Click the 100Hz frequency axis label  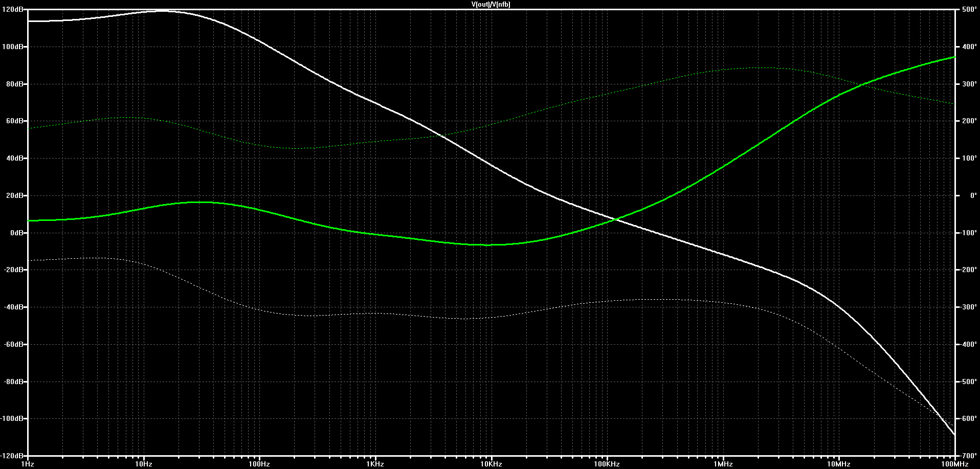259,464
